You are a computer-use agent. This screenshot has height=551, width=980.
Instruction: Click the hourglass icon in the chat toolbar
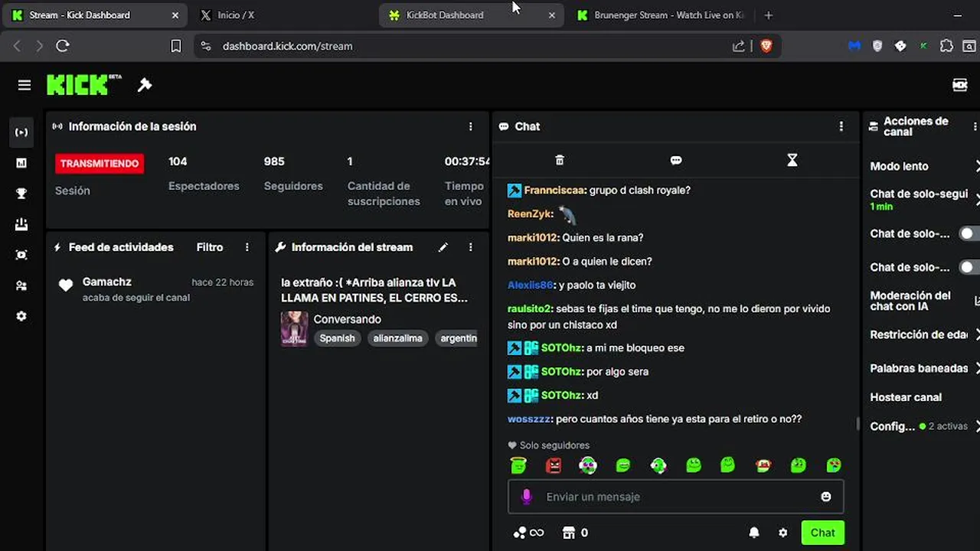coord(792,160)
